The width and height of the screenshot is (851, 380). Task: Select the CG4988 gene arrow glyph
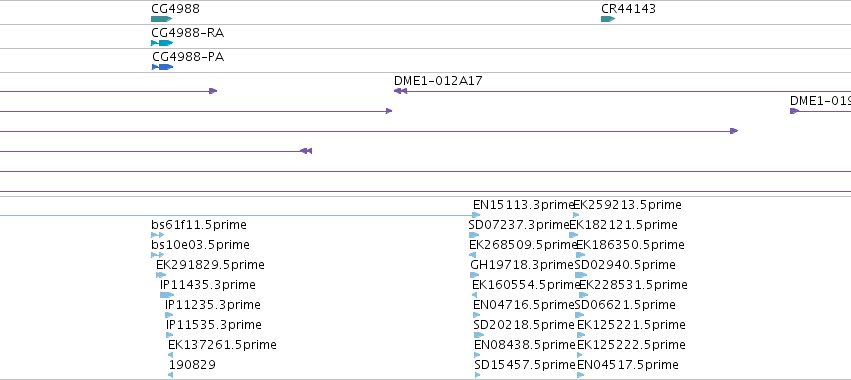click(162, 19)
